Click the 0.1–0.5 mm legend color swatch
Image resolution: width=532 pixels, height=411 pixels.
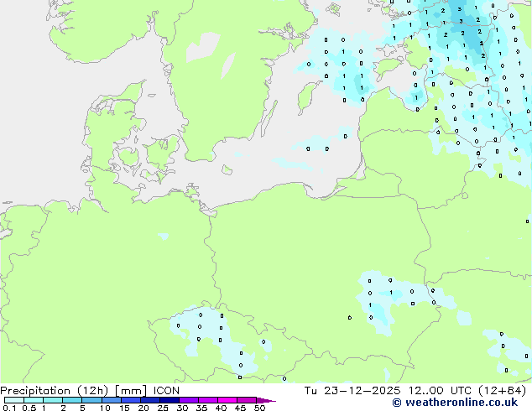(x=14, y=400)
